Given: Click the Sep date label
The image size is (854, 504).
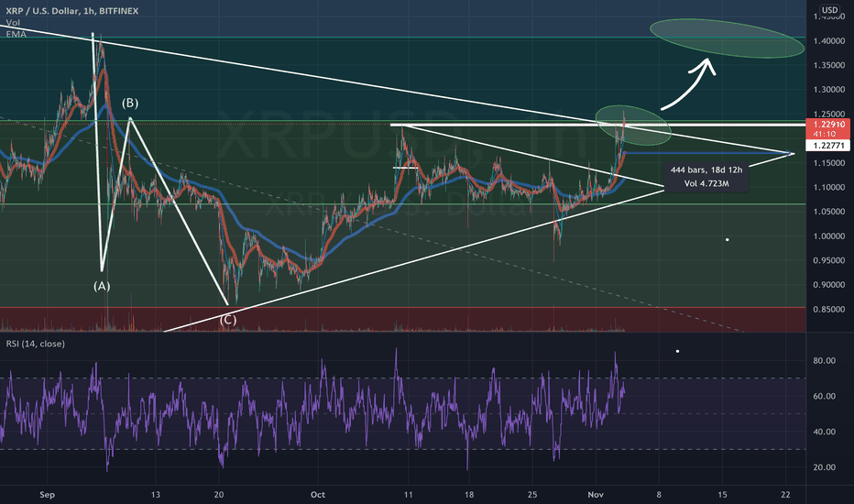Looking at the screenshot, I should coord(48,495).
